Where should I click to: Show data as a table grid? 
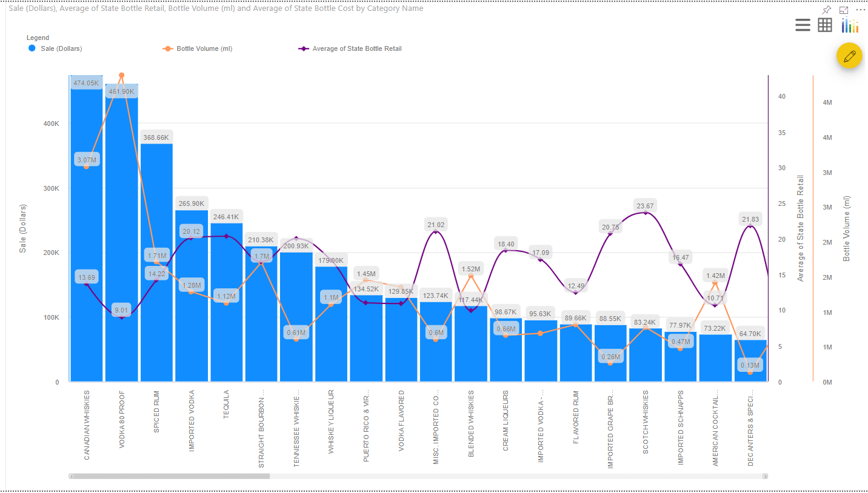point(825,25)
